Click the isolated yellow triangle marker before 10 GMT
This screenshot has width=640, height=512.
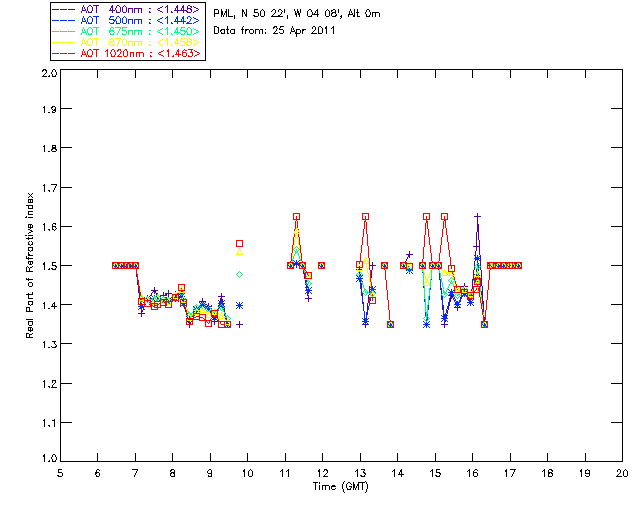tap(240, 252)
